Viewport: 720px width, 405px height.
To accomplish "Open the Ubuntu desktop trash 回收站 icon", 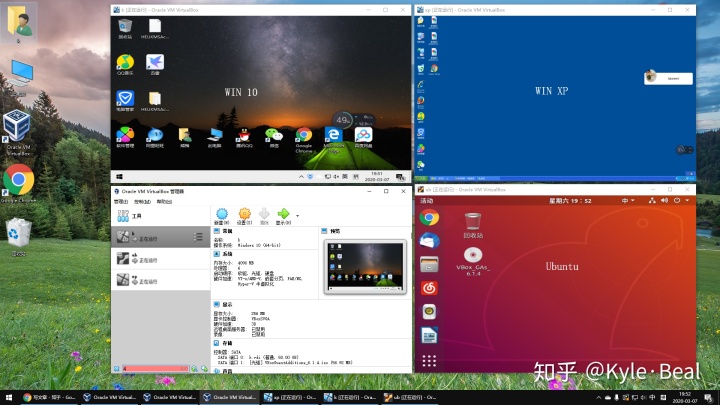I will [473, 225].
